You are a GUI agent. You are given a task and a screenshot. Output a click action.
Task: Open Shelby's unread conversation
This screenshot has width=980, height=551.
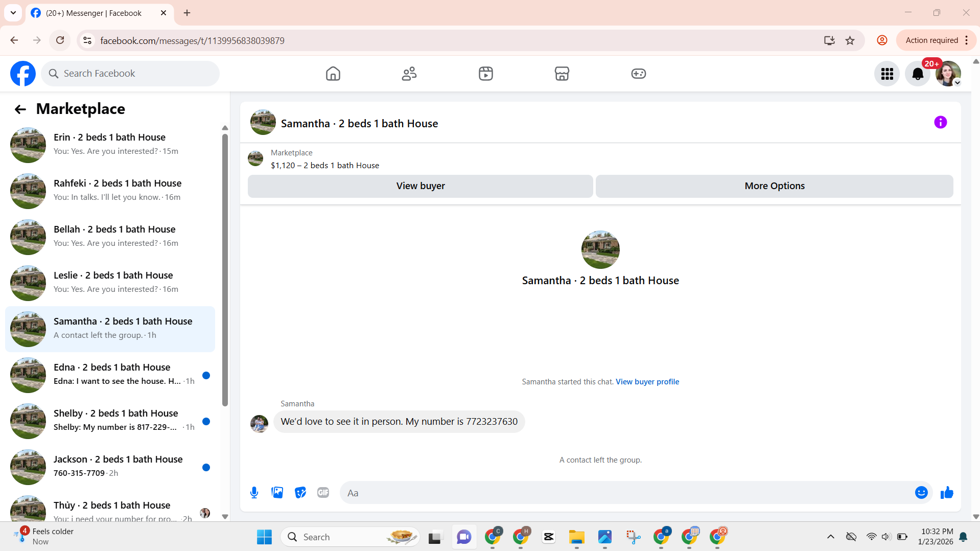pyautogui.click(x=110, y=421)
